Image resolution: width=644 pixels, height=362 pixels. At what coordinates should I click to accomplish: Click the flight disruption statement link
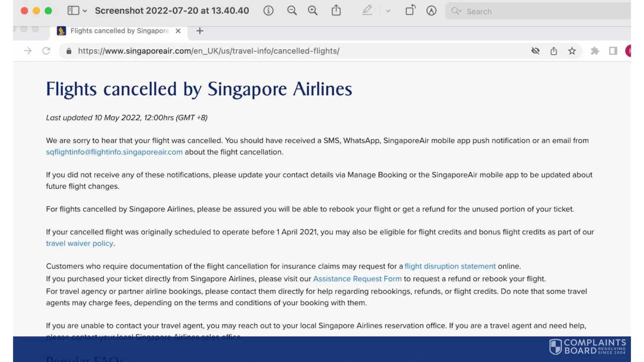(450, 266)
